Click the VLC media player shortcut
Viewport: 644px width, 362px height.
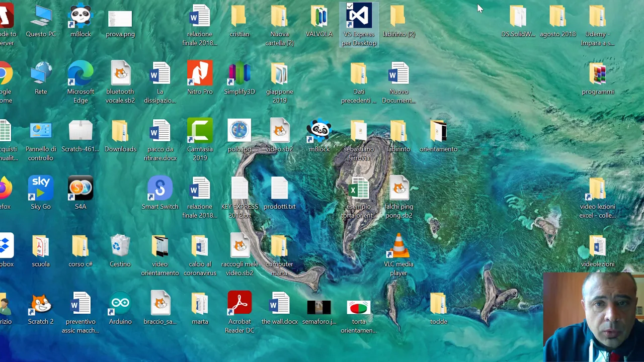click(x=399, y=254)
